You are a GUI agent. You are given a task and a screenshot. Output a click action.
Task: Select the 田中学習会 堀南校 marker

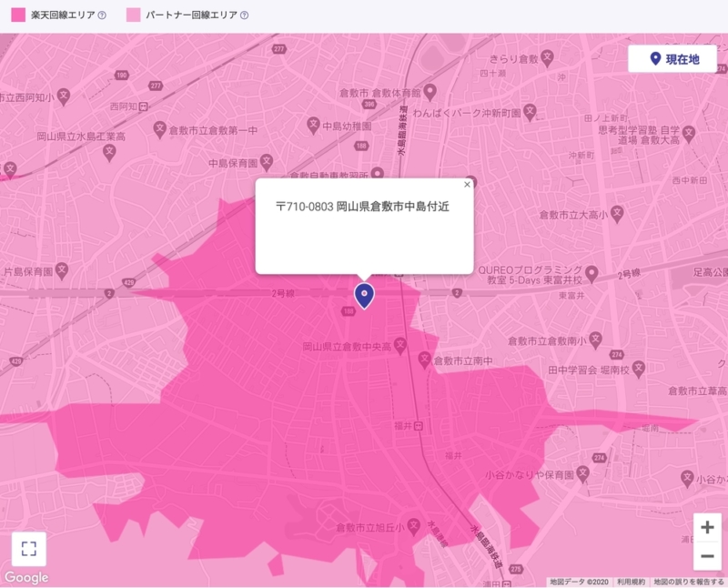pyautogui.click(x=639, y=370)
